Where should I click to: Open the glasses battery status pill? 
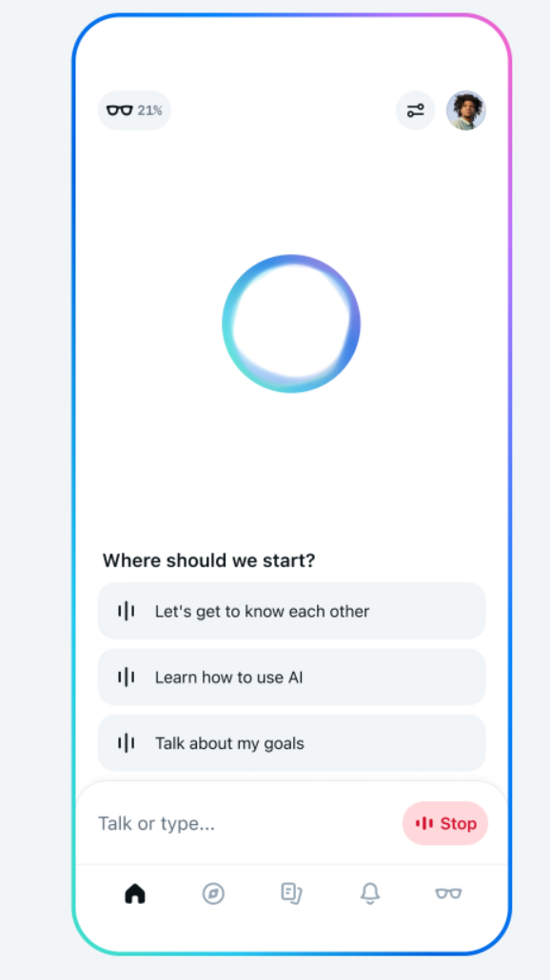click(134, 110)
